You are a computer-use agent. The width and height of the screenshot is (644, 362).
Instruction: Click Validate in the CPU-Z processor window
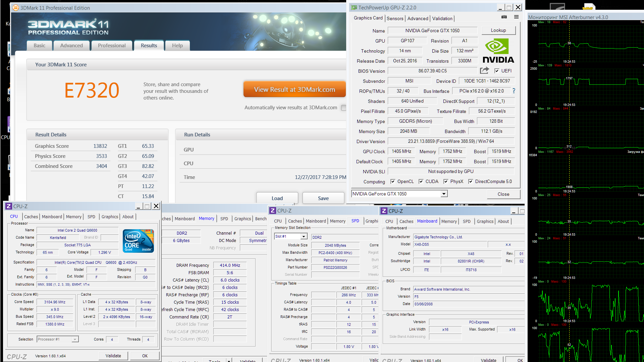point(113,356)
